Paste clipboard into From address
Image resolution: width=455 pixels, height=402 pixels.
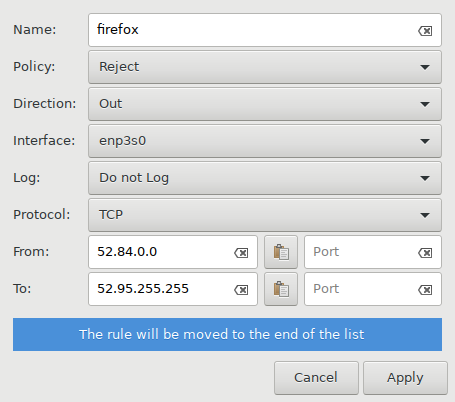coord(281,252)
